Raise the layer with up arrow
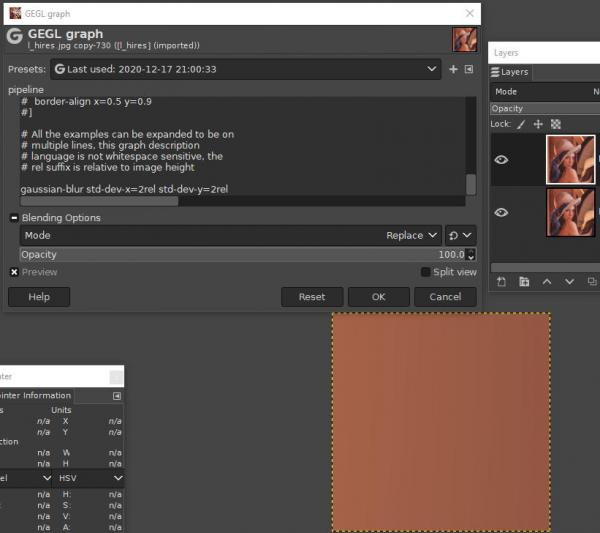The height and width of the screenshot is (533, 600). (x=547, y=282)
